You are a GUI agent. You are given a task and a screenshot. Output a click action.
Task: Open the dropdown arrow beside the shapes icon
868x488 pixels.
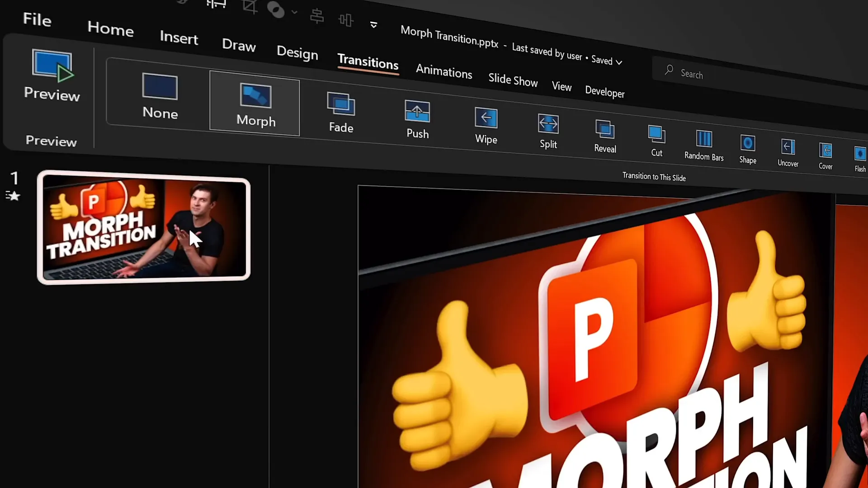(x=294, y=12)
